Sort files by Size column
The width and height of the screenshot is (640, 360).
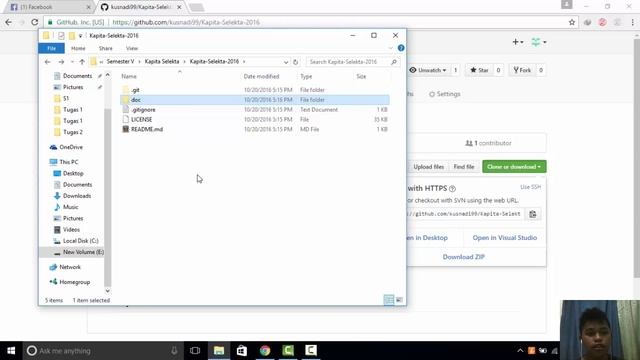[361, 76]
